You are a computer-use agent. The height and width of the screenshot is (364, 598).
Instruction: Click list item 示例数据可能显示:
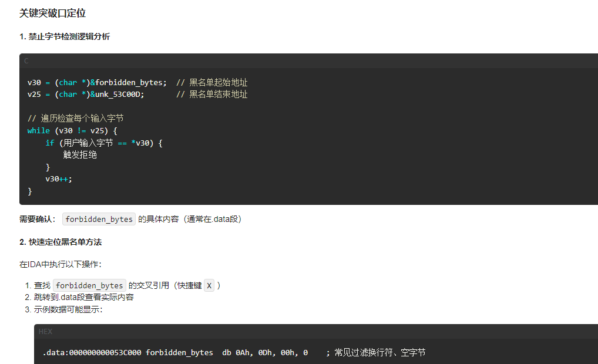[x=68, y=309]
